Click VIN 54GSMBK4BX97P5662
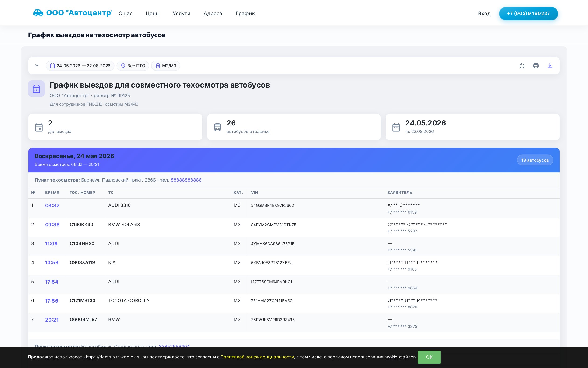Screen dimensions: 588x368 point(272,205)
